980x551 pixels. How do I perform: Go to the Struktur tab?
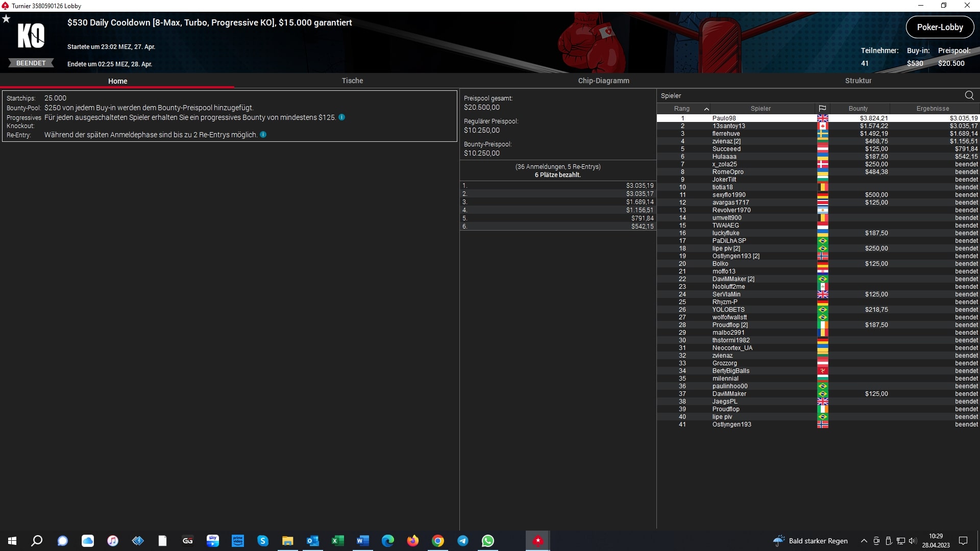(858, 81)
